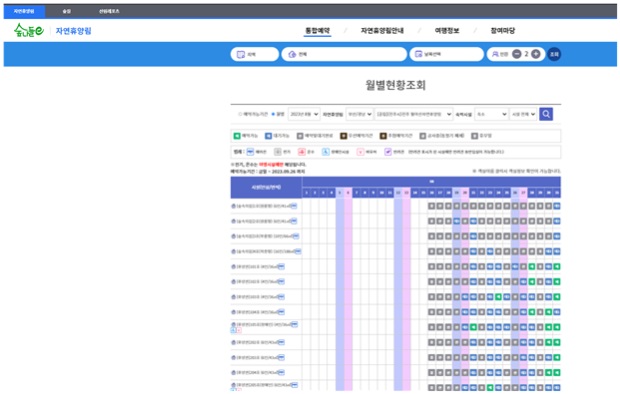Click the day 31 column header
620x394 pixels.
point(557,193)
